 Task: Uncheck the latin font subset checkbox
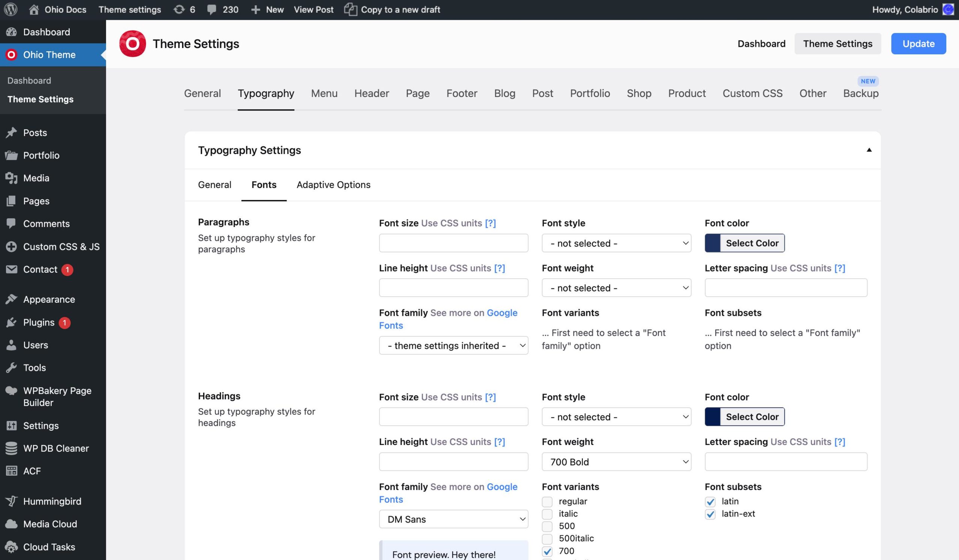tap(710, 502)
